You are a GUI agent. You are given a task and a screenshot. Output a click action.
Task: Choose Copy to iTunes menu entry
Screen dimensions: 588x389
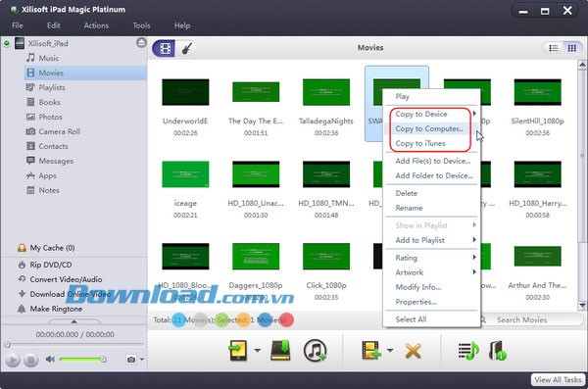click(x=431, y=143)
